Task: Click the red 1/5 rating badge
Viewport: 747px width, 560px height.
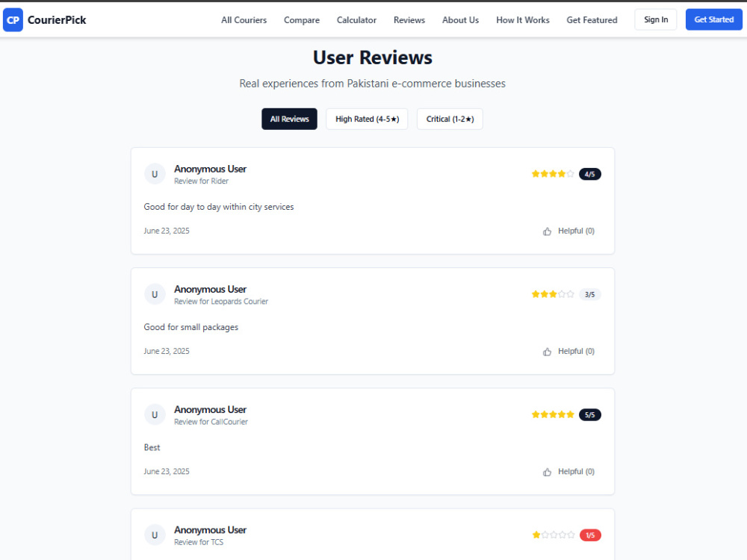Action: [590, 535]
